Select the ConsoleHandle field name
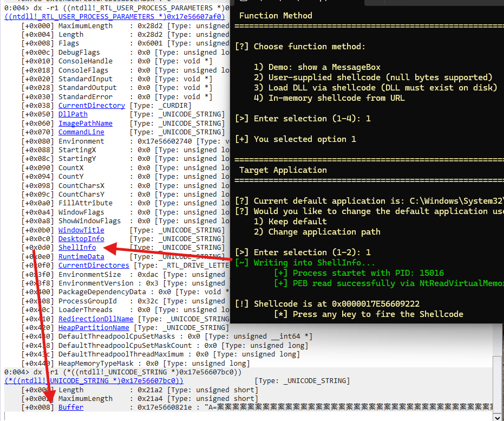This screenshot has height=421, width=504. click(86, 61)
